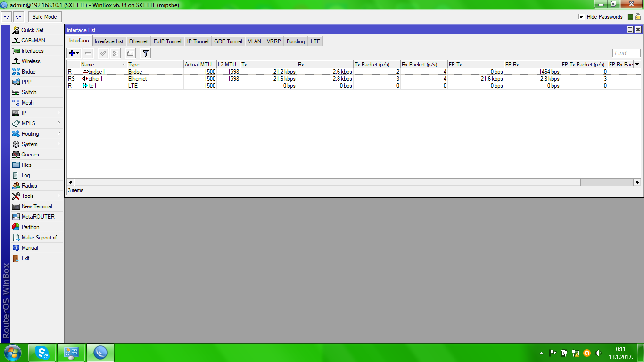This screenshot has height=362, width=644.
Task: Open the Manual help icon
Action: (x=16, y=248)
